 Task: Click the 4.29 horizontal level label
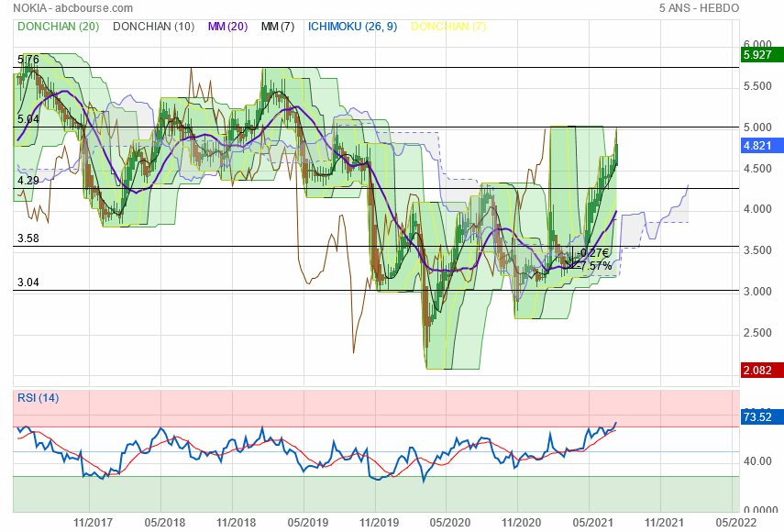tap(28, 181)
